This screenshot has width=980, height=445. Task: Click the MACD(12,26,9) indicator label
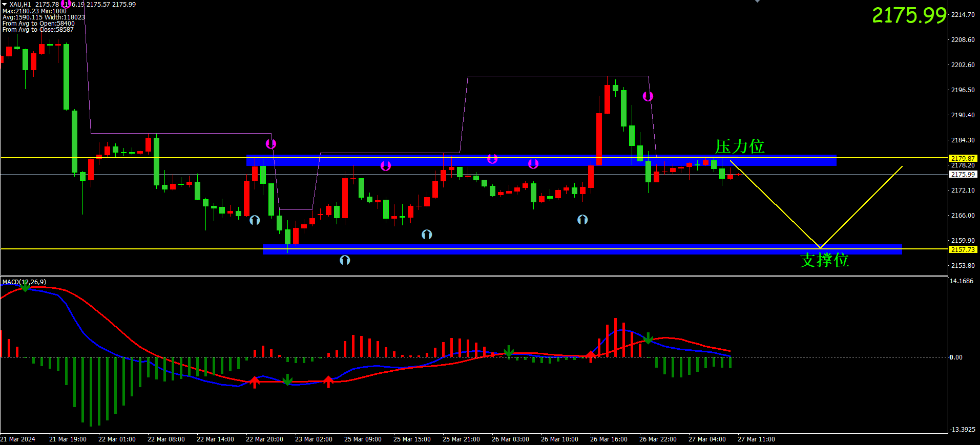pyautogui.click(x=24, y=282)
